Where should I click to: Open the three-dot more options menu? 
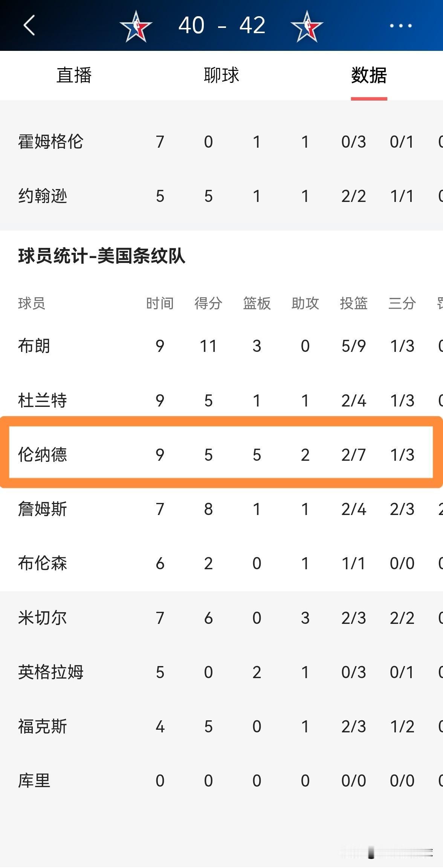[x=400, y=26]
